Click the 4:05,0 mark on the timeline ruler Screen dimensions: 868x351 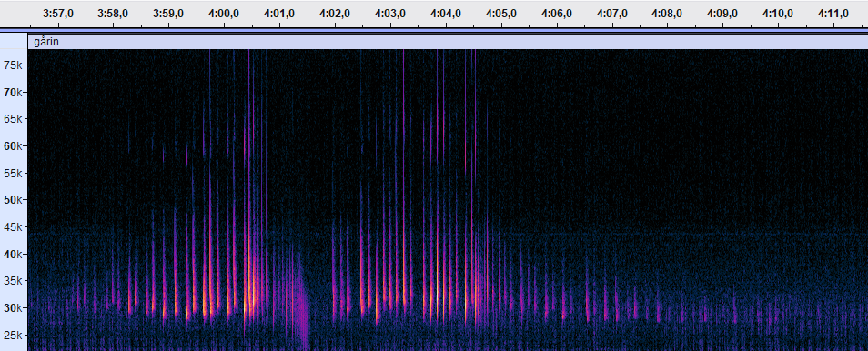(x=501, y=14)
